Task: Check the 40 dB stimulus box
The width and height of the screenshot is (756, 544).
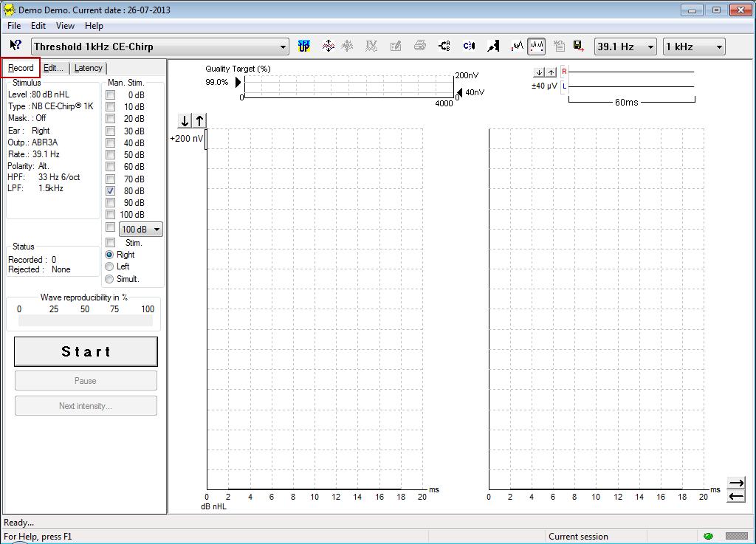Action: click(111, 142)
